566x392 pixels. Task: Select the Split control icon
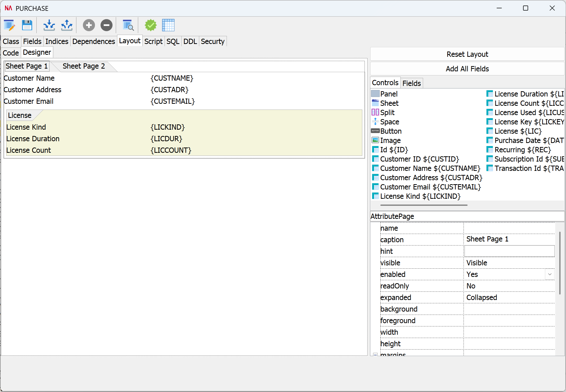point(375,112)
